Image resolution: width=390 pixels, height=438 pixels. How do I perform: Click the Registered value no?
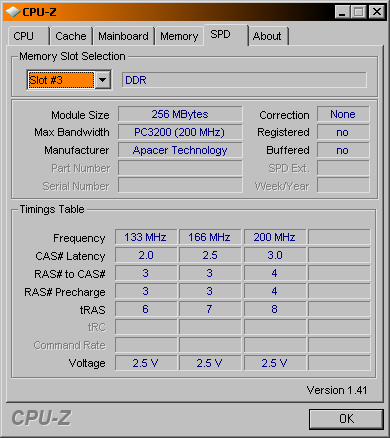(343, 132)
